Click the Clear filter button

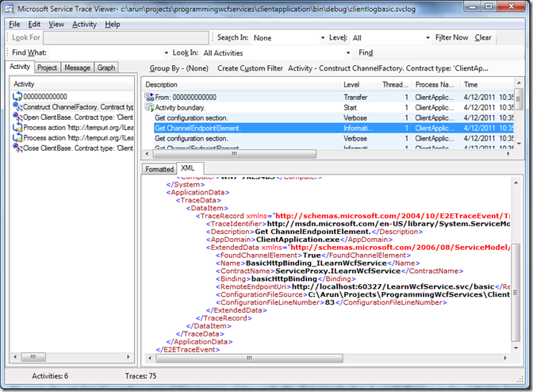(483, 37)
